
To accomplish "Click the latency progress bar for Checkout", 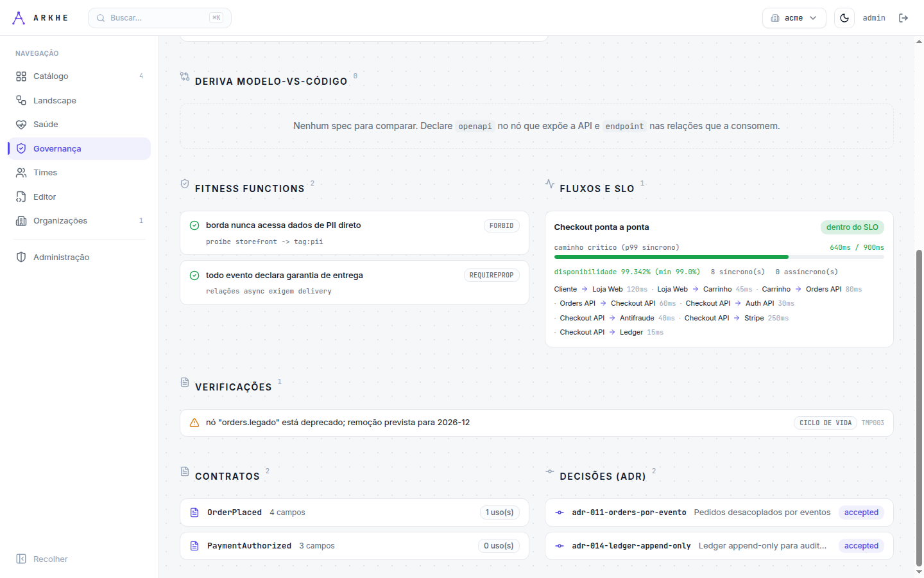I will coord(719,257).
